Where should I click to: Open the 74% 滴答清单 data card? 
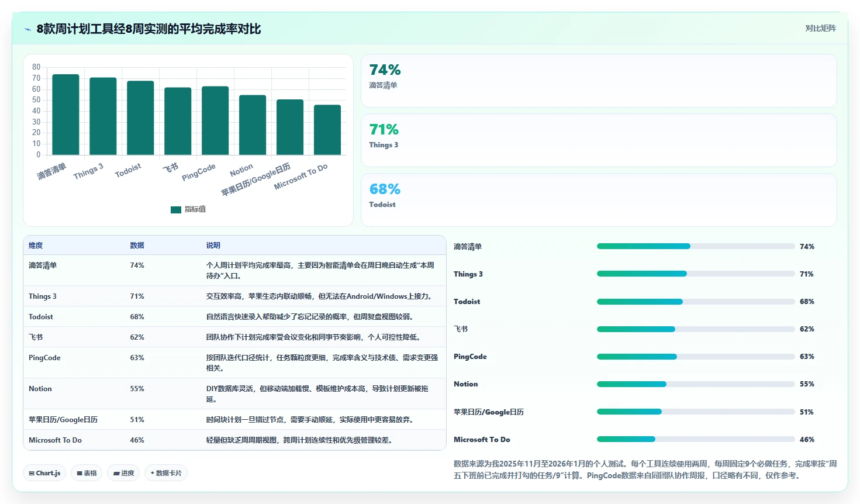pos(599,81)
